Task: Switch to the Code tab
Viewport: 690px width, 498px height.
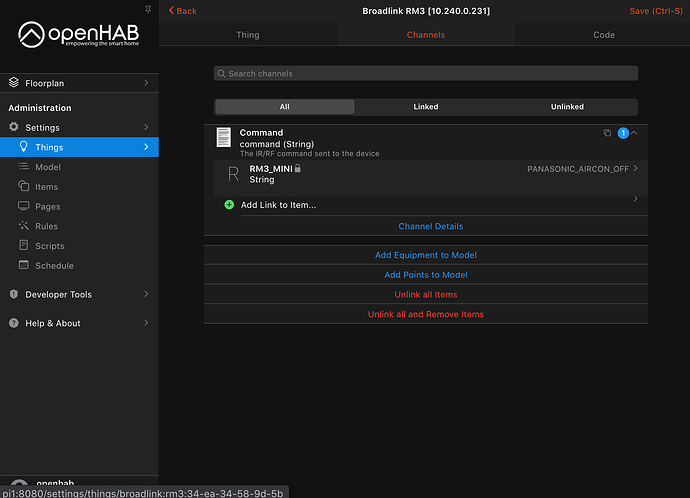Action: 603,35
